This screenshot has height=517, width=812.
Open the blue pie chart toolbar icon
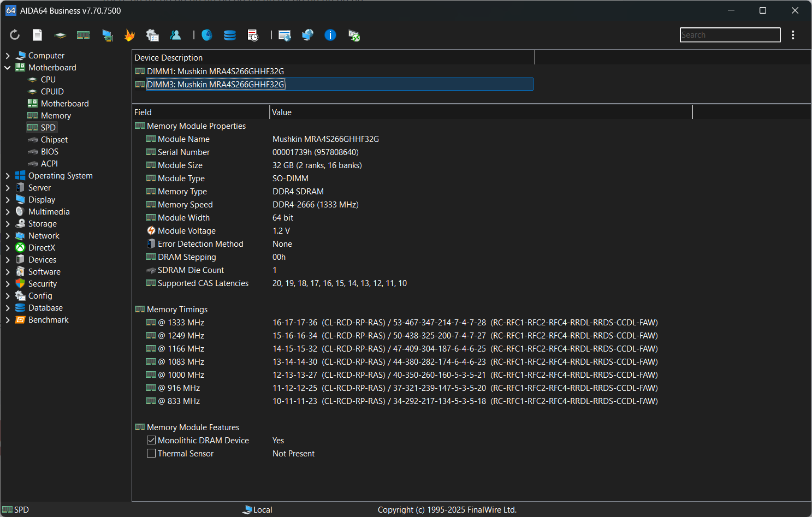(207, 35)
